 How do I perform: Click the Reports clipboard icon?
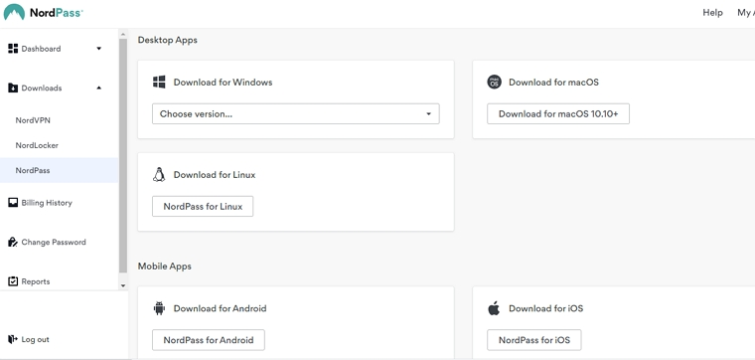click(13, 281)
